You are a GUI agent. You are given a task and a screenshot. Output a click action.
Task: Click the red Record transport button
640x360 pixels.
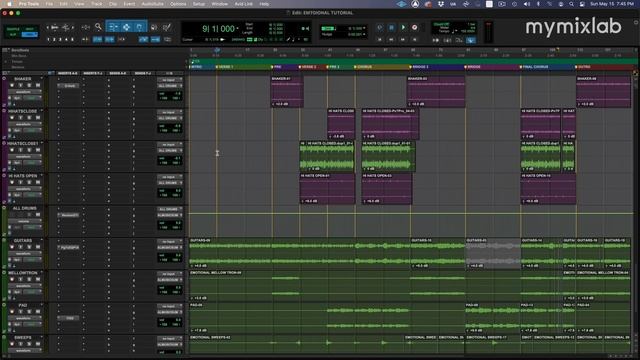(415, 27)
